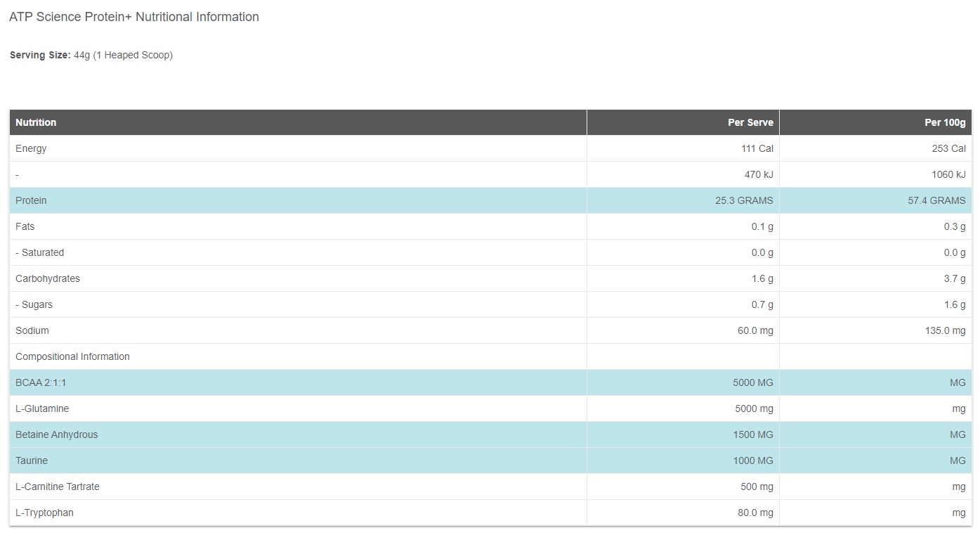Select the '- Sugars' row label

(x=34, y=304)
